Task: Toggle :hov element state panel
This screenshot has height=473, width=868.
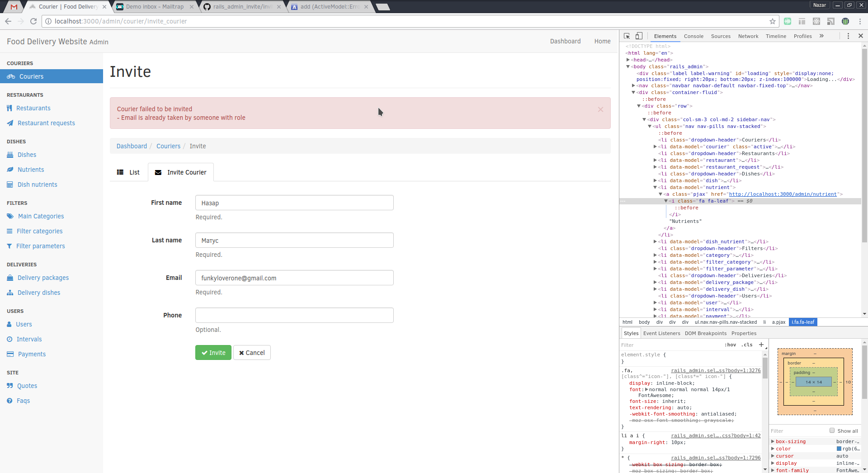Action: (730, 345)
